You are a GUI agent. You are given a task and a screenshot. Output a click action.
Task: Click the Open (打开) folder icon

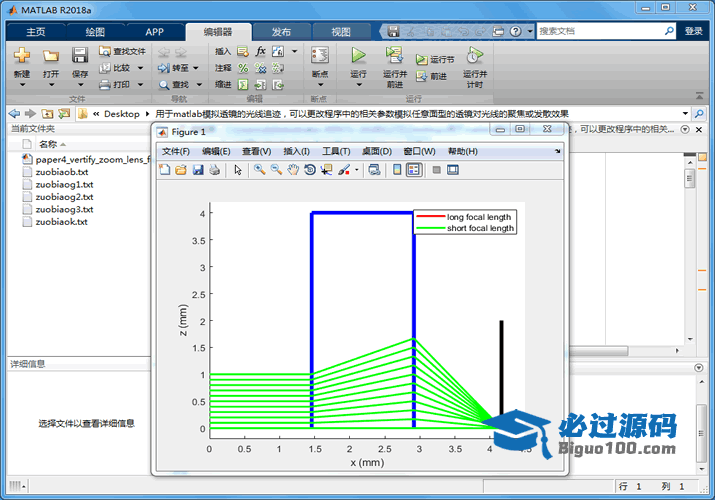click(x=51, y=56)
